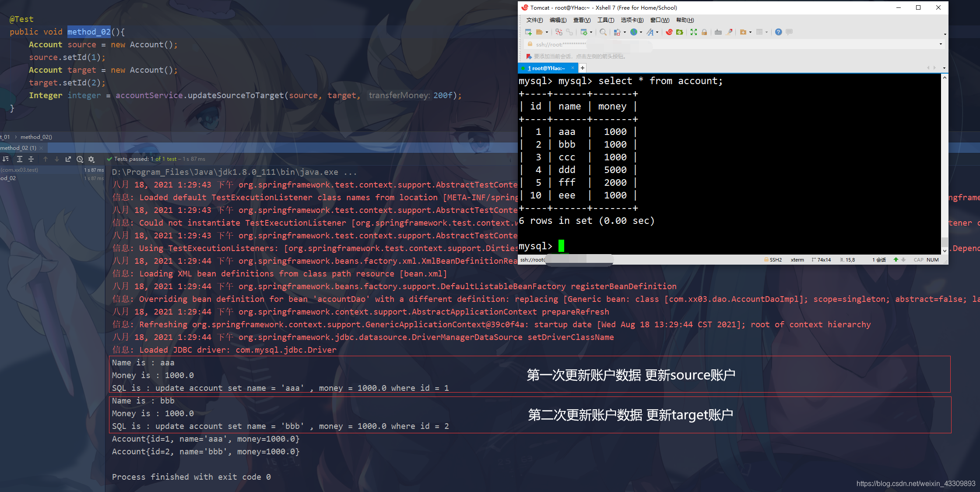Click the chat bubble feedback icon

pos(789,32)
